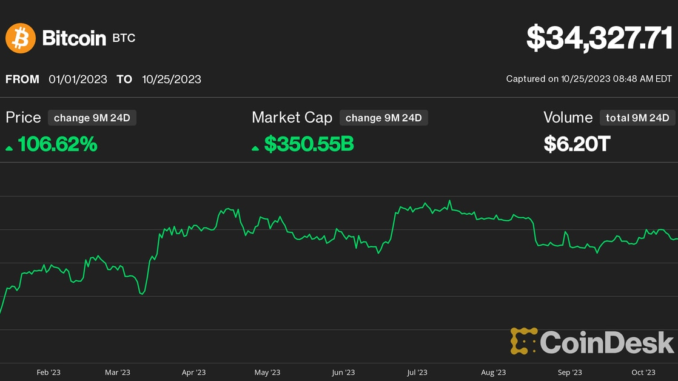Click the Captured on 10/25/2023 timestamp
Viewport: 678px width, 381px height.
coord(589,79)
